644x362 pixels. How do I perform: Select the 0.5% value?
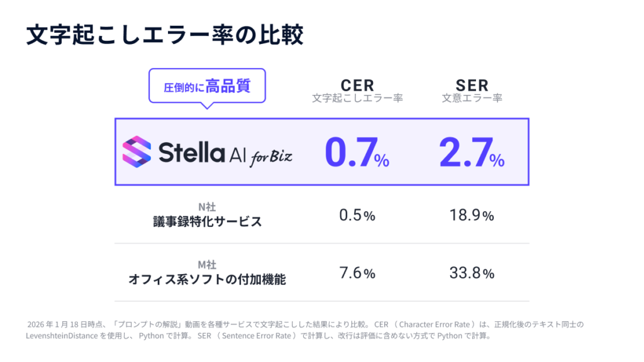pos(357,216)
